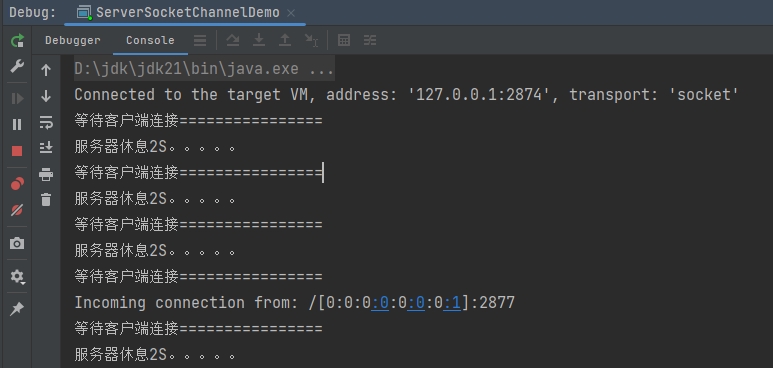Toggle mute breakpoints
Viewport: 773px width, 368px height.
[17, 210]
